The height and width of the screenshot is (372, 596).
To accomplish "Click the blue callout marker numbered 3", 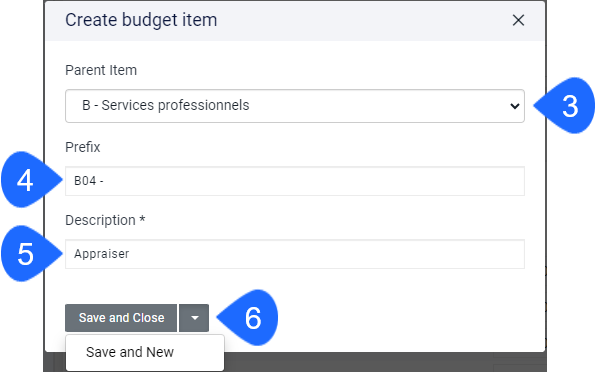I will click(x=566, y=106).
